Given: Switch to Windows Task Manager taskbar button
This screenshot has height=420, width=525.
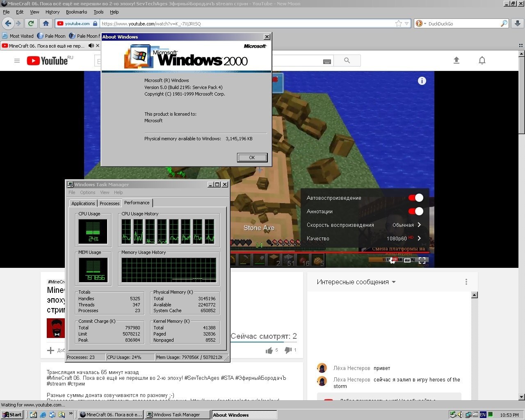Looking at the screenshot, I should (178, 415).
